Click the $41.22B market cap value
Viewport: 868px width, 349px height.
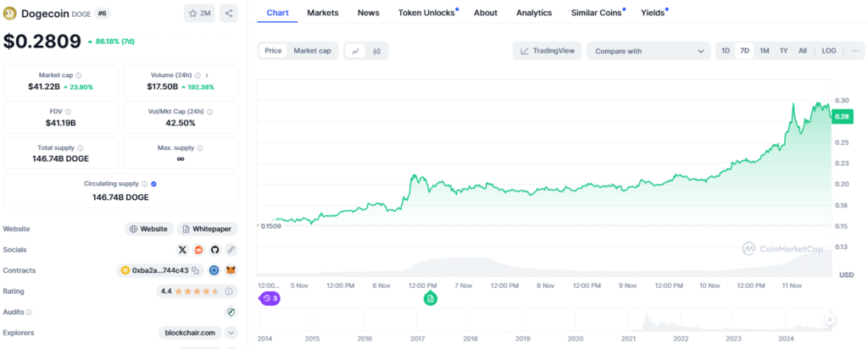tap(44, 87)
